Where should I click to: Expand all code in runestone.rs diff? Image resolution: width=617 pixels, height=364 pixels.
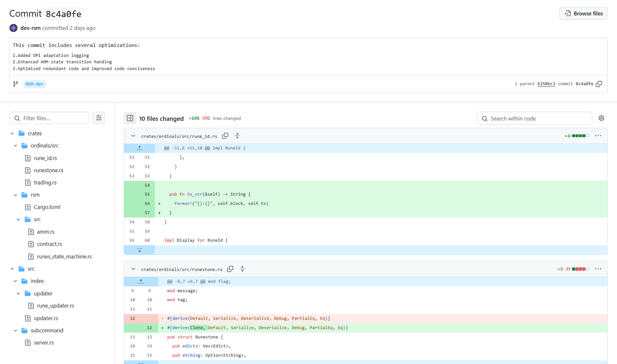pos(242,268)
